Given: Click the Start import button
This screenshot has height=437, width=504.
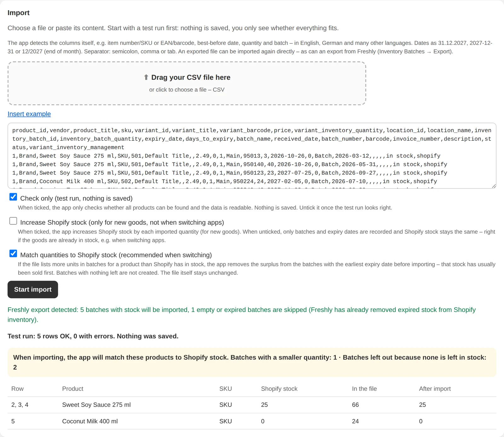Looking at the screenshot, I should coord(33,289).
